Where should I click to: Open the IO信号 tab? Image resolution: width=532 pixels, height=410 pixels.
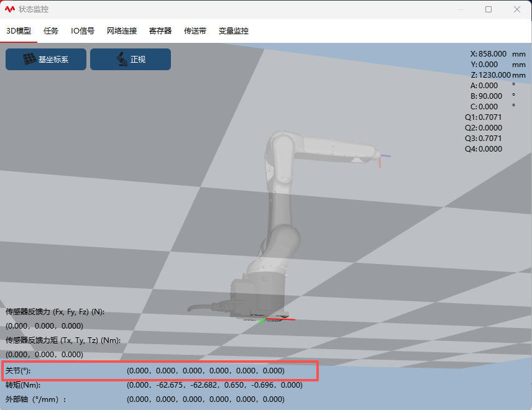click(x=83, y=30)
